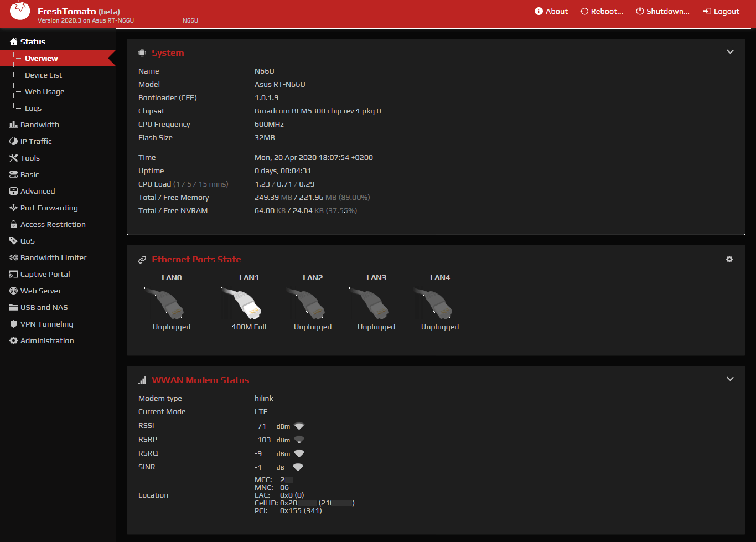Click the LAN4 unplugged port icon
The height and width of the screenshot is (542, 756).
pos(433,303)
